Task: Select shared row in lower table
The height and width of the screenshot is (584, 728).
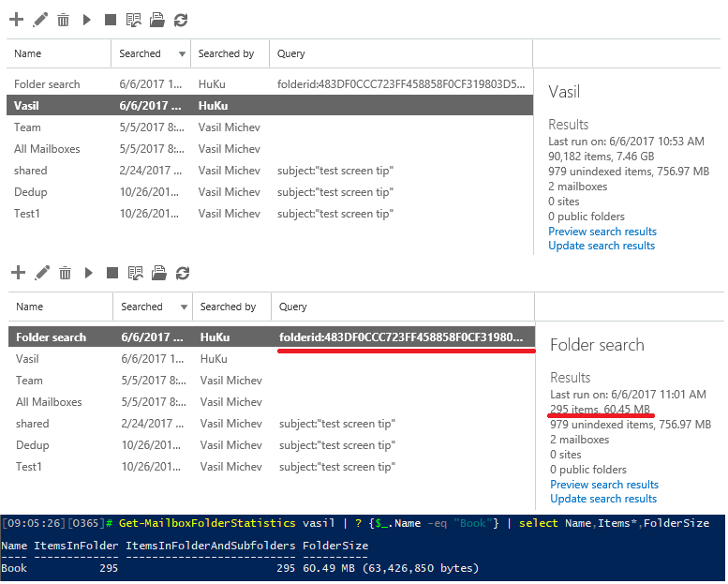Action: point(272,424)
